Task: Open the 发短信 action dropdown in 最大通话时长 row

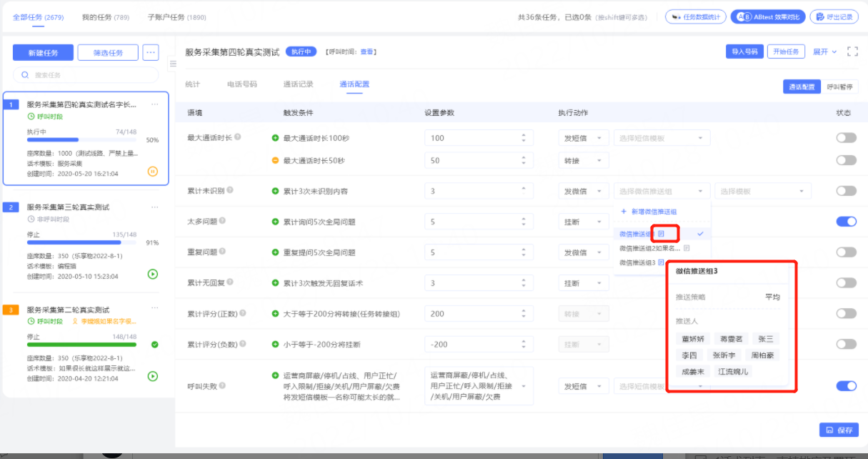Action: pos(583,138)
